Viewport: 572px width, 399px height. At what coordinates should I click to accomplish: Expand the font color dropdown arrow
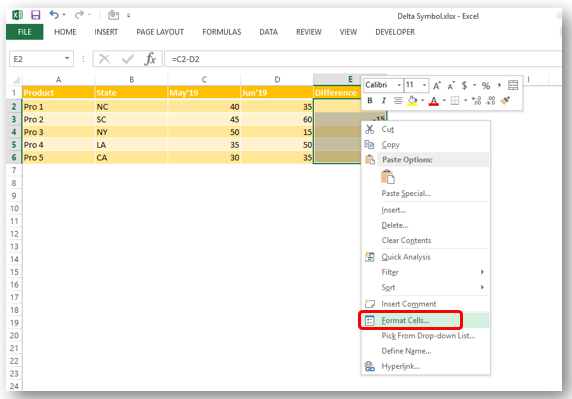tap(444, 100)
